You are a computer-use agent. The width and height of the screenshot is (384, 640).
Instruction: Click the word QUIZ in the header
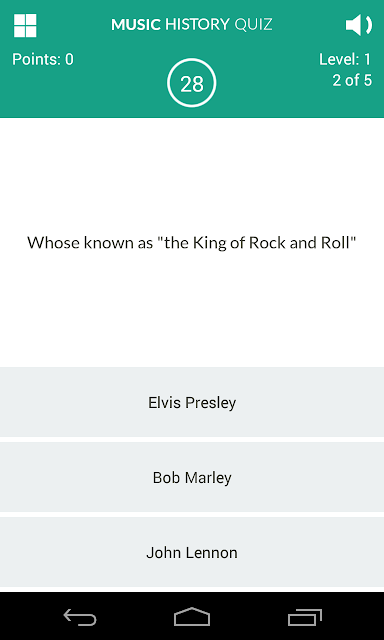coord(253,25)
